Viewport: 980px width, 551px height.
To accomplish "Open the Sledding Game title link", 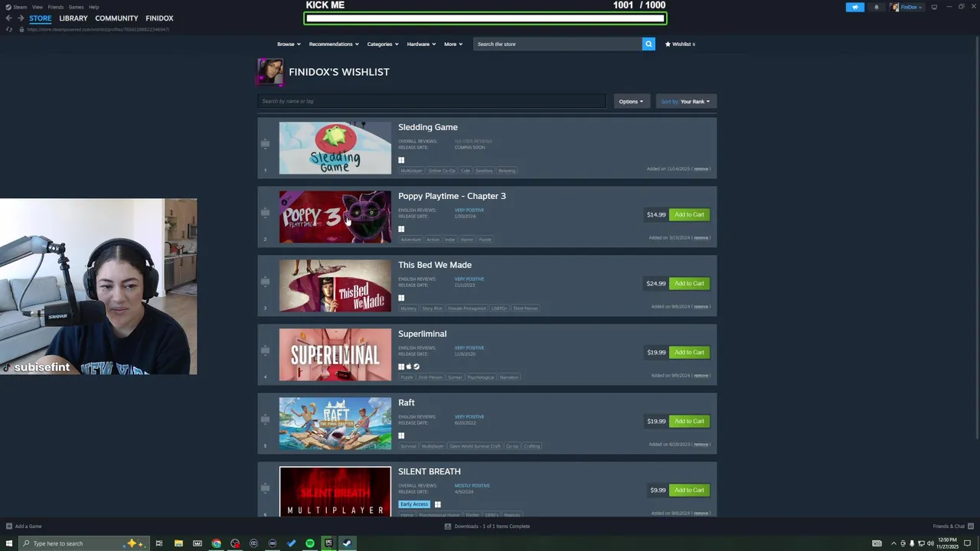I will pyautogui.click(x=428, y=127).
